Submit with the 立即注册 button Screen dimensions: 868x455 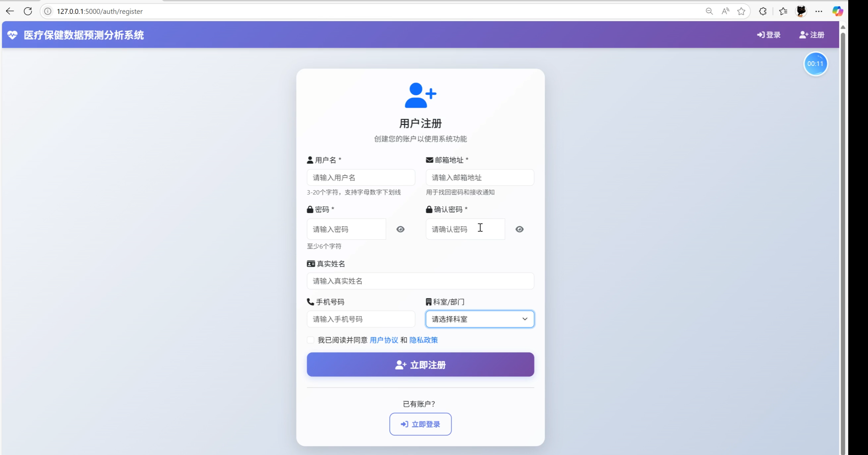(x=420, y=364)
